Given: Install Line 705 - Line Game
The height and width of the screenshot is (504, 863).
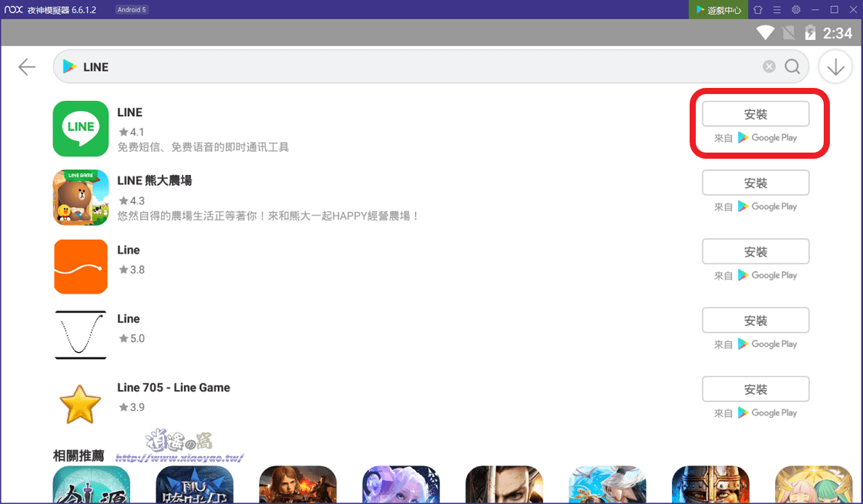Looking at the screenshot, I should [x=755, y=389].
